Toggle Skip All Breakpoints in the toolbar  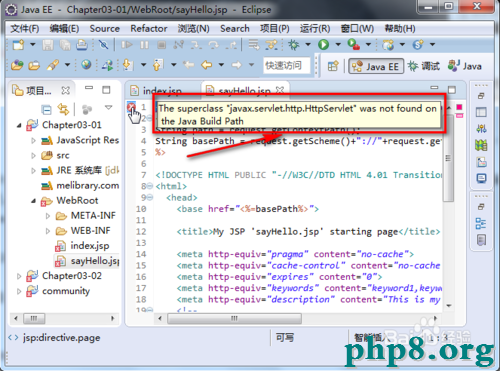point(104,45)
